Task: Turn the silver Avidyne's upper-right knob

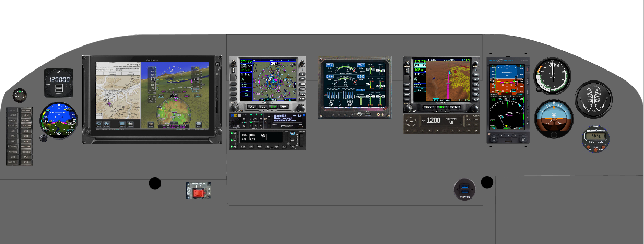Action: [302, 63]
